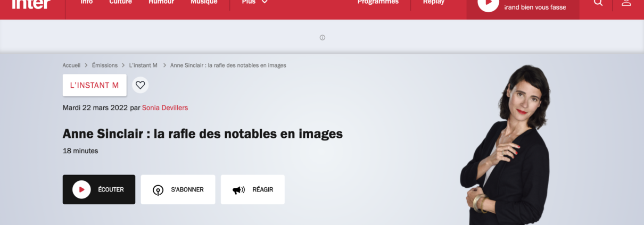Click the ad info icon
The width and height of the screenshot is (644, 225).
pos(322,37)
